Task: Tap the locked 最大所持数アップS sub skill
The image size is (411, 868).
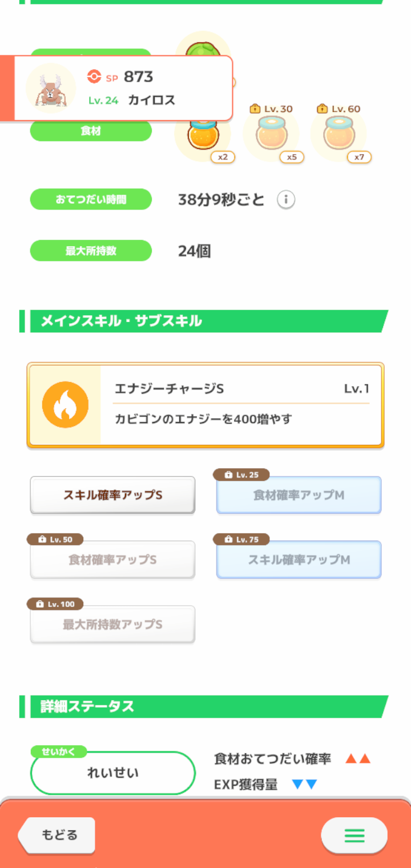Action: pyautogui.click(x=112, y=624)
